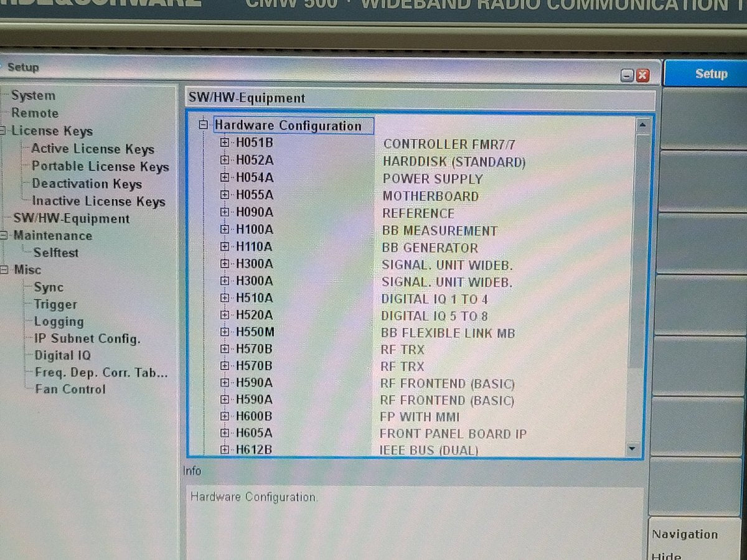Viewport: 747px width, 560px height.
Task: Click the HARDDISK (STANDARD) description
Action: 454,162
